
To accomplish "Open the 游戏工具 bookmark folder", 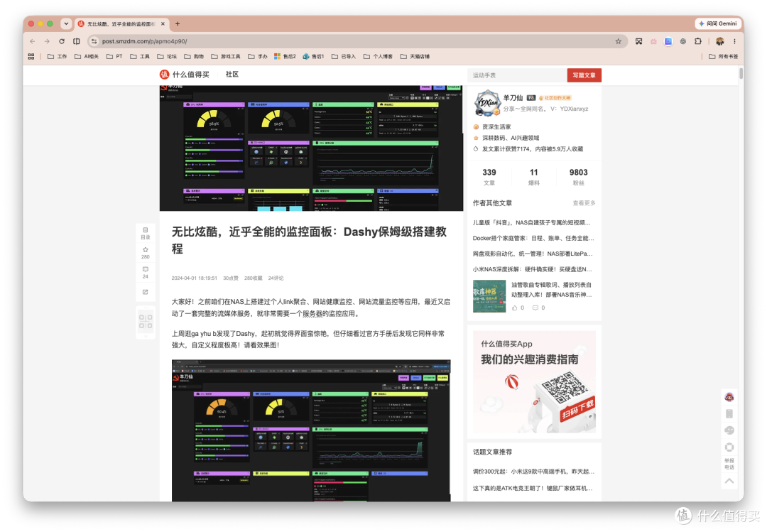I will pyautogui.click(x=226, y=57).
